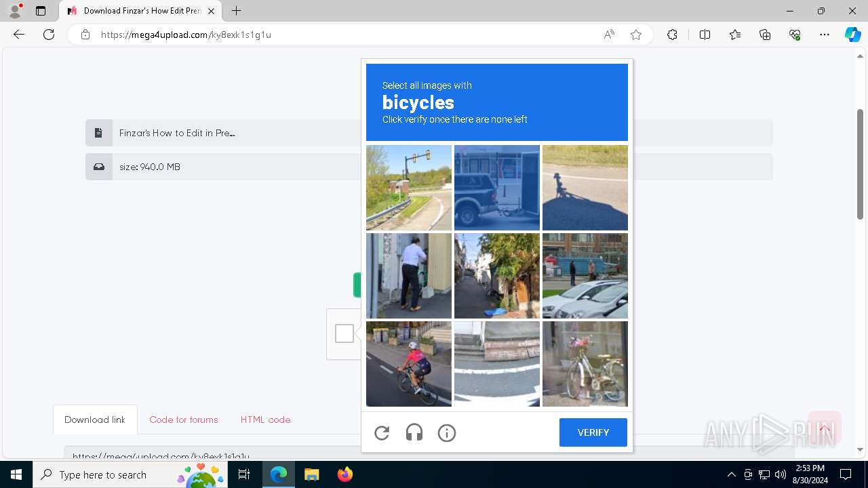Open File Explorer from the taskbar
The image size is (868, 488).
(311, 474)
